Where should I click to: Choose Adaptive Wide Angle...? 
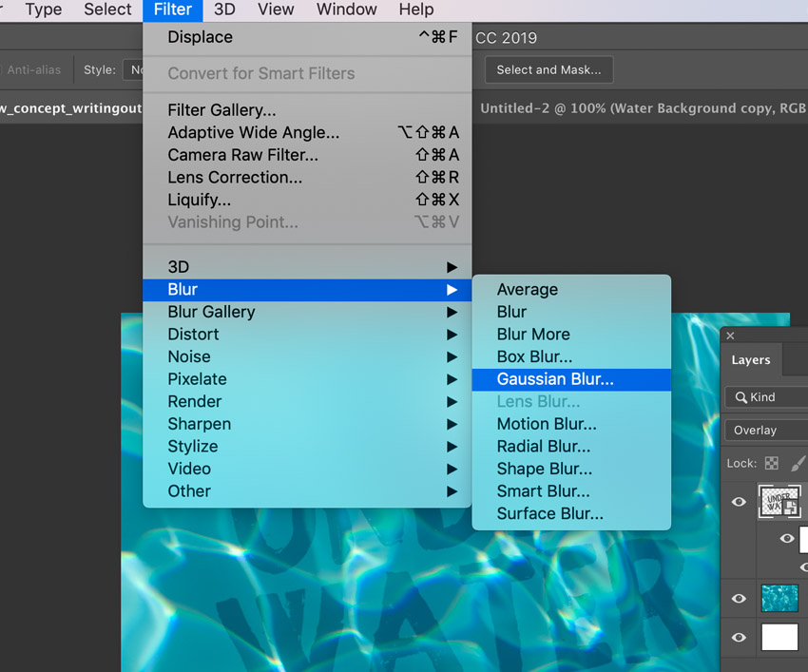307,132
